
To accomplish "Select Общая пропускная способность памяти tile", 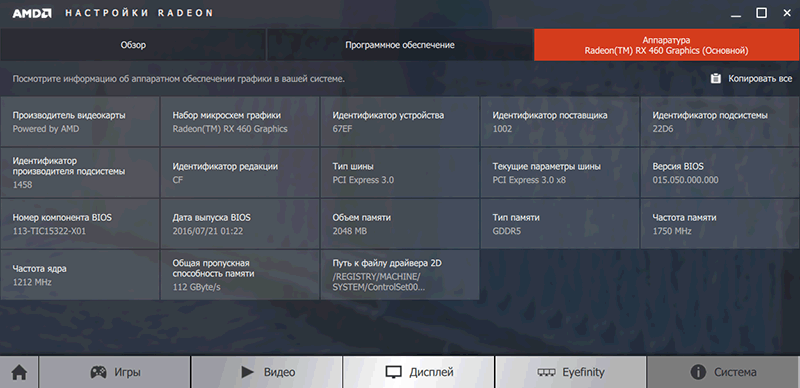I will [240, 275].
